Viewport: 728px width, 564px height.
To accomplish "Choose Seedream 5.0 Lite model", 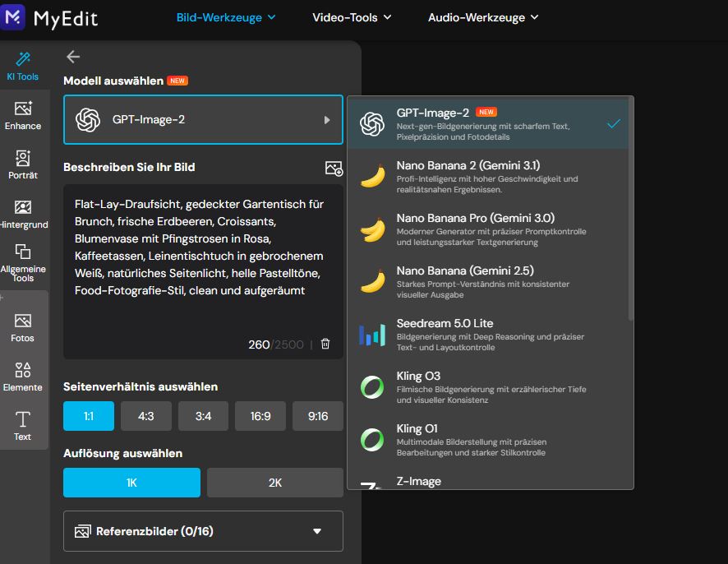I will pyautogui.click(x=487, y=335).
